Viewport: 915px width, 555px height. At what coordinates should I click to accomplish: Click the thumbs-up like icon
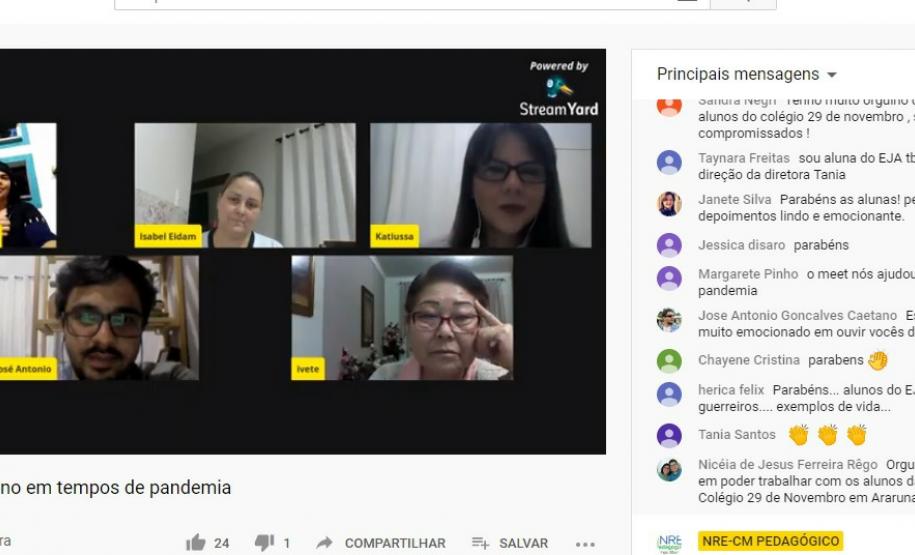[x=195, y=543]
